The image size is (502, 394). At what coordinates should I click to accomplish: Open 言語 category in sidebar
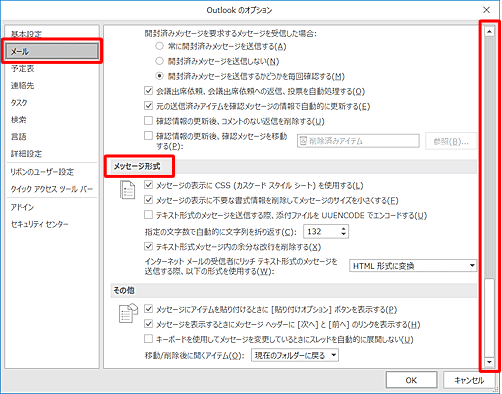tap(18, 137)
